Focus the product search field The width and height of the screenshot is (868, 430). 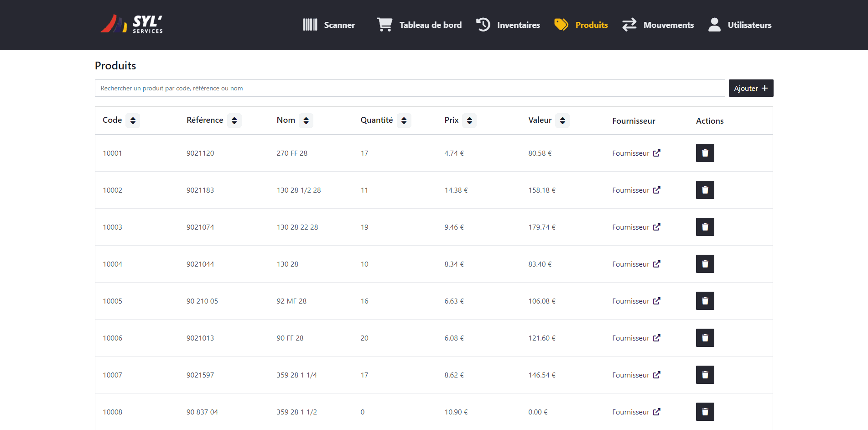click(x=410, y=88)
